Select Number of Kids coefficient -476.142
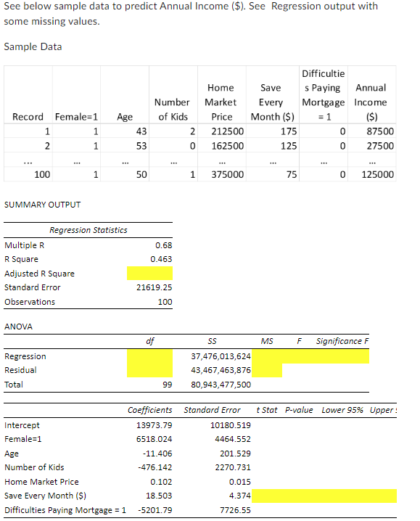This screenshot has height=521, width=420. pos(155,467)
